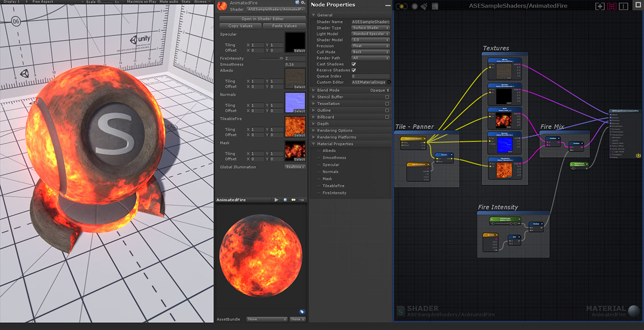The height and width of the screenshot is (330, 644).
Task: Click the preview sphere shape icon
Action: (285, 200)
